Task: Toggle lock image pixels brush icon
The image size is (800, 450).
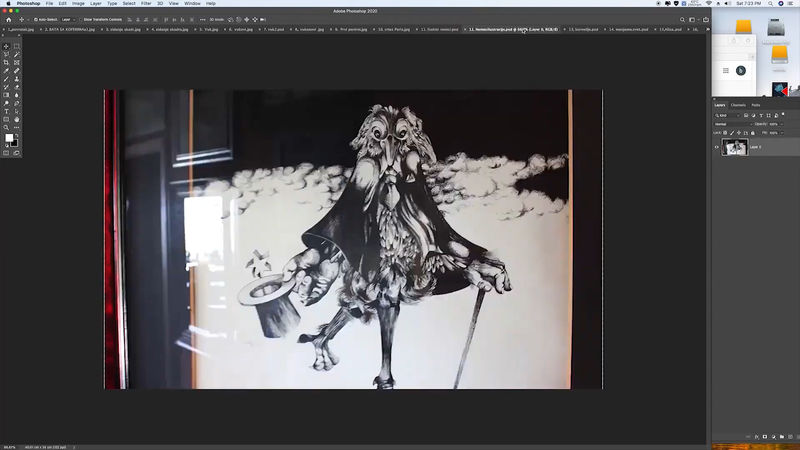Action: (732, 133)
